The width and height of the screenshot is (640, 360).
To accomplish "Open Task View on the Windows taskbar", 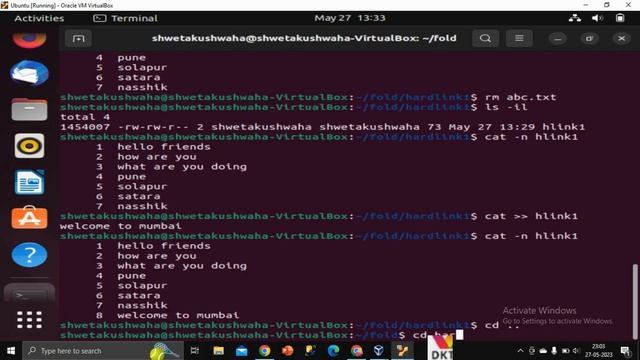I will pyautogui.click(x=195, y=351).
